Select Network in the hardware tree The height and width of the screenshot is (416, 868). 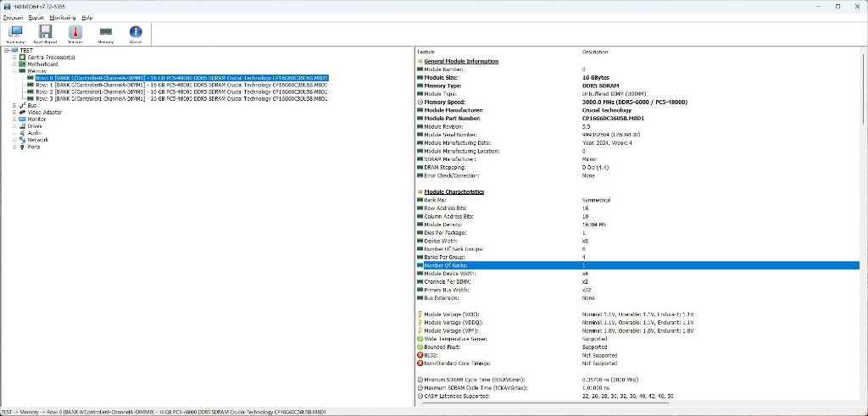coord(37,140)
